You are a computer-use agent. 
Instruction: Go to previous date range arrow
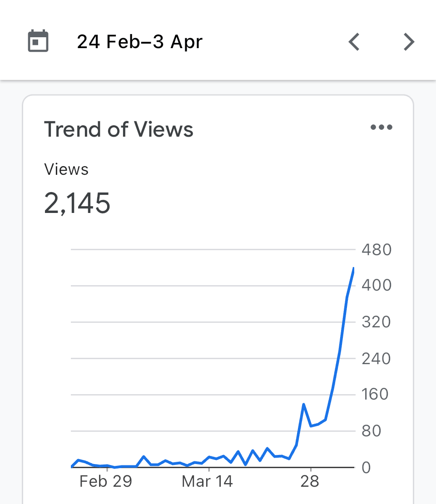[x=354, y=42]
